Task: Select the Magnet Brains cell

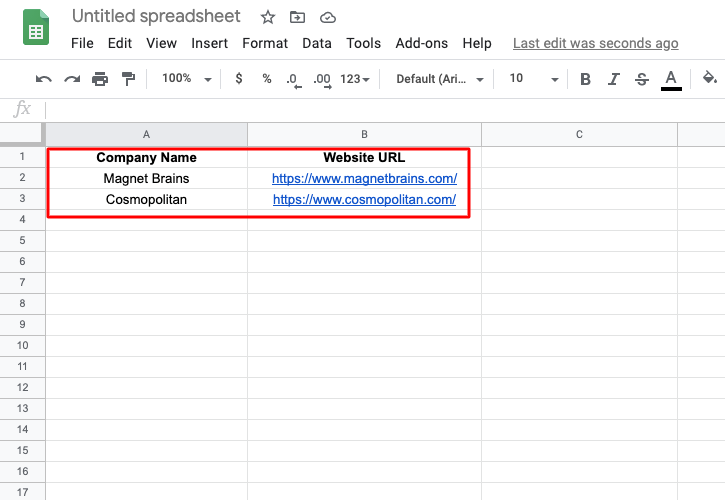Action: pyautogui.click(x=147, y=179)
